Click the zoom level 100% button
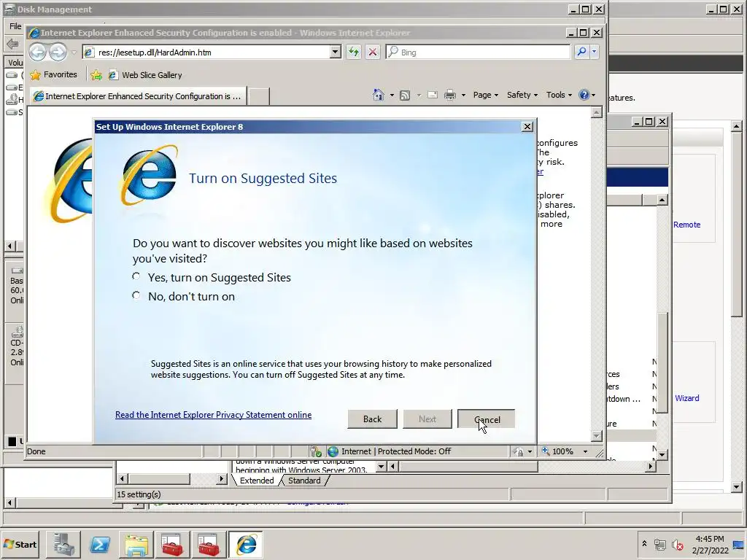The height and width of the screenshot is (560, 747). click(557, 451)
